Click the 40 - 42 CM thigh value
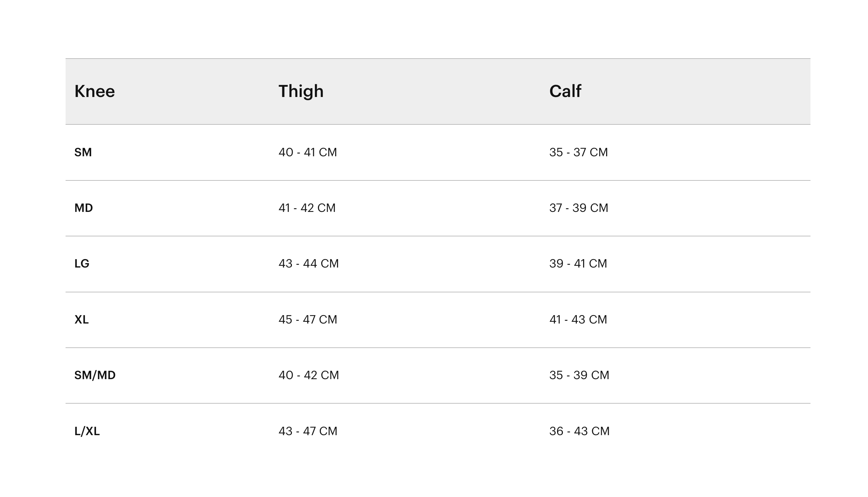 coord(309,375)
